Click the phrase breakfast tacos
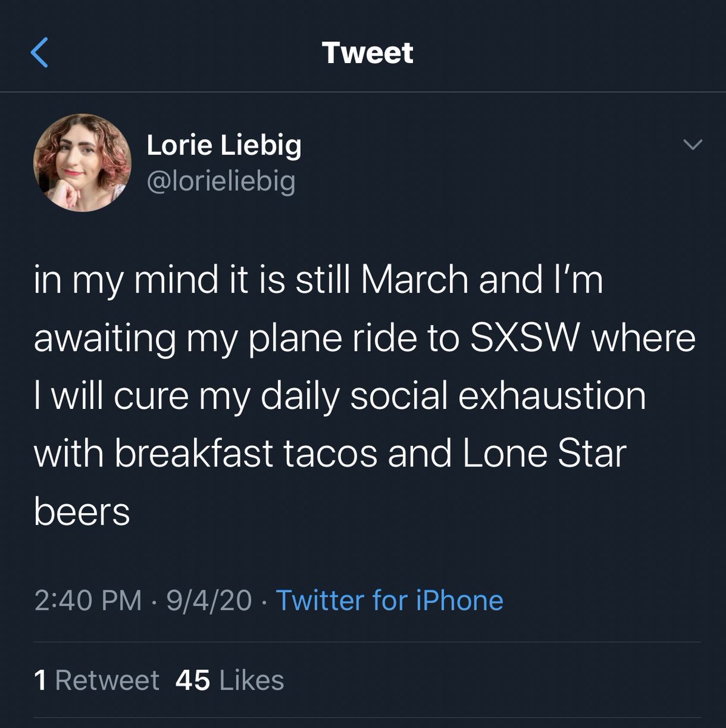Screen dimensions: 726x728 click(246, 454)
